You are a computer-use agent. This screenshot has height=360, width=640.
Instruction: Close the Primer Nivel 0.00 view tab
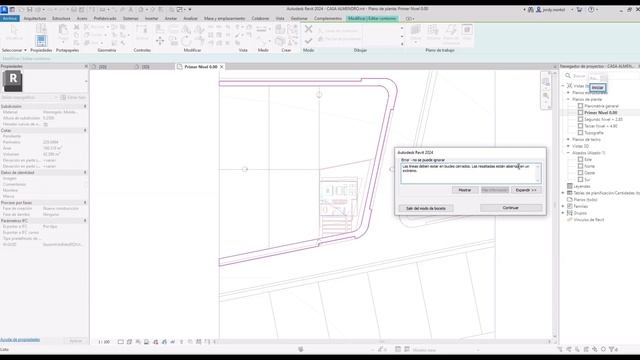pyautogui.click(x=222, y=67)
